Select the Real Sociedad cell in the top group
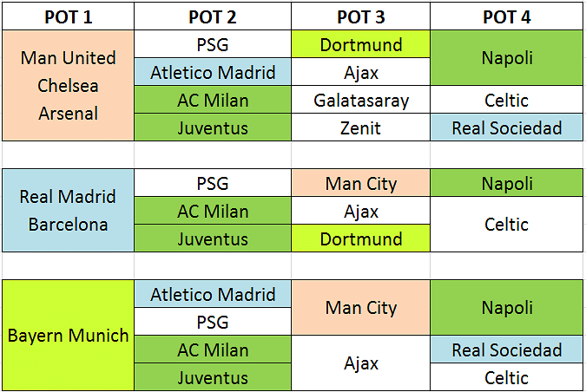This screenshot has width=586, height=392. pos(507,127)
